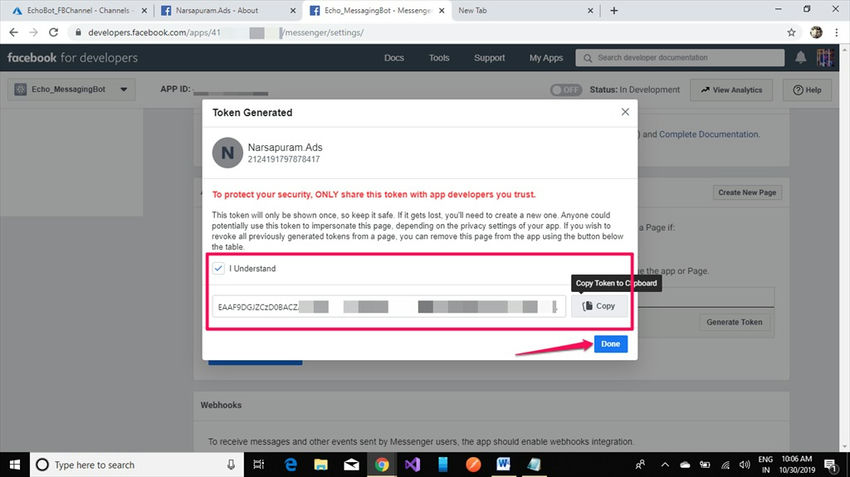The height and width of the screenshot is (477, 850).
Task: Switch to the New Tab tab
Action: click(x=526, y=10)
